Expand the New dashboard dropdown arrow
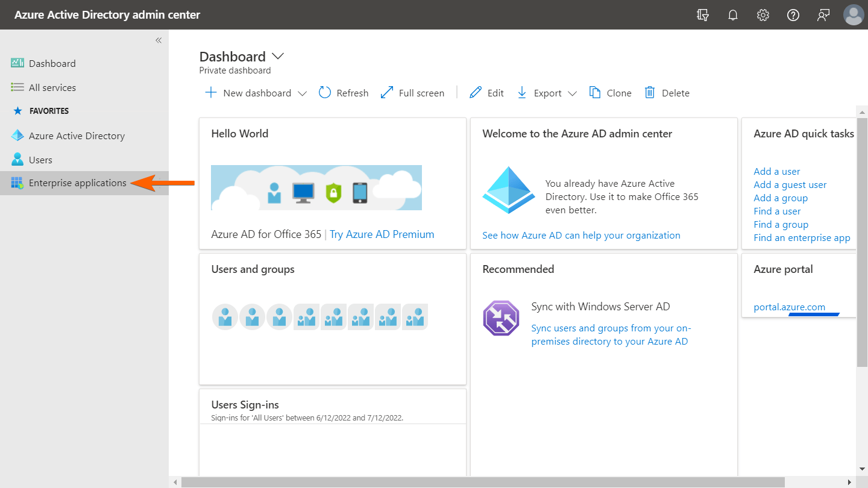 303,93
